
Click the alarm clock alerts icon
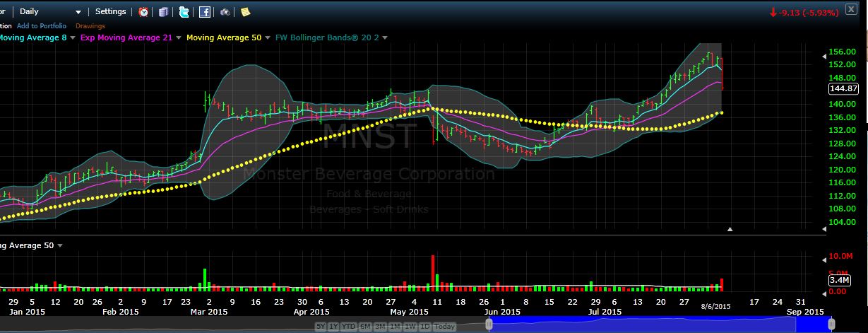[143, 12]
